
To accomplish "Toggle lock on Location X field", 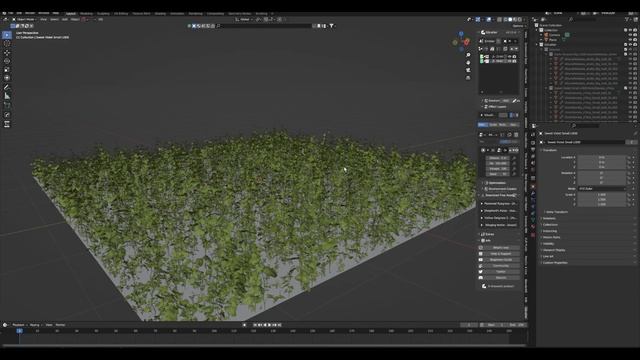I will pos(629,158).
